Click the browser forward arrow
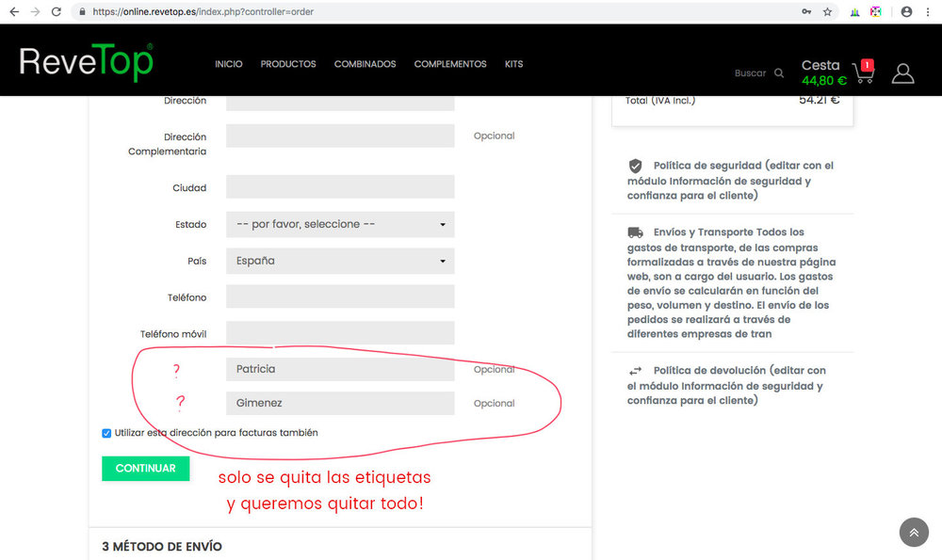The image size is (942, 560). coord(35,11)
